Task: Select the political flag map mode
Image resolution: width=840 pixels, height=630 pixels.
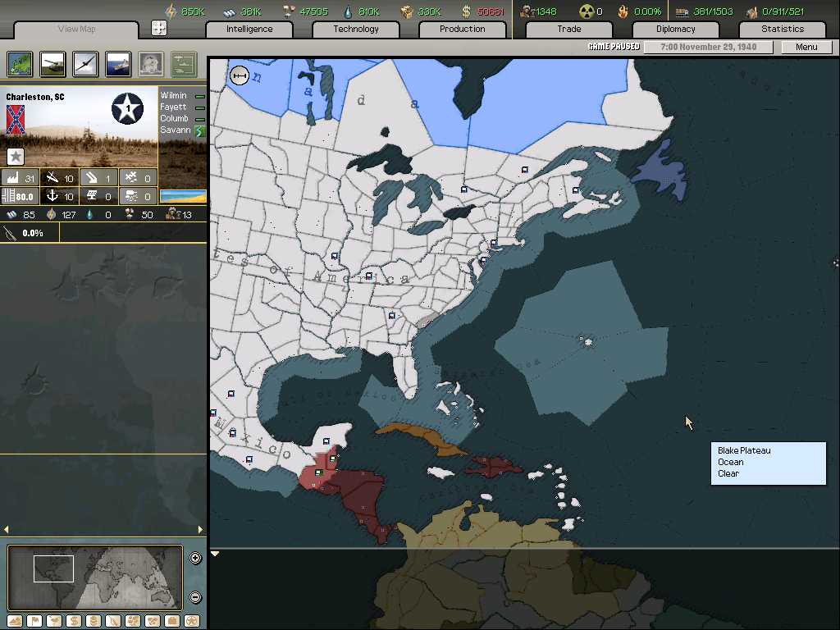Action: pos(34,621)
